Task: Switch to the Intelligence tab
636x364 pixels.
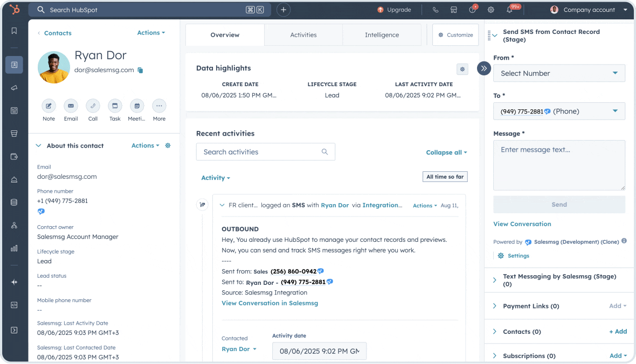Action: pyautogui.click(x=382, y=35)
